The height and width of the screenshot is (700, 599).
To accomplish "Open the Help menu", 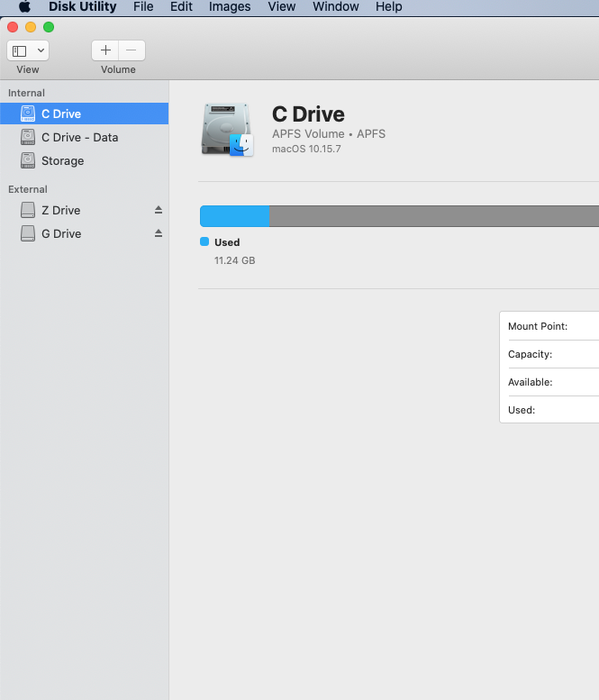I will [389, 6].
